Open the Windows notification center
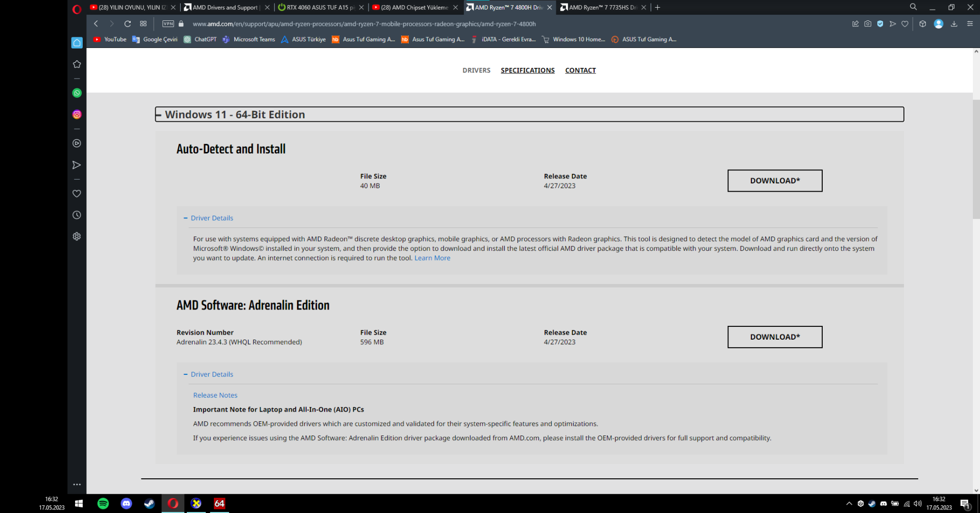Screen dimensions: 980x513 click(x=965, y=504)
